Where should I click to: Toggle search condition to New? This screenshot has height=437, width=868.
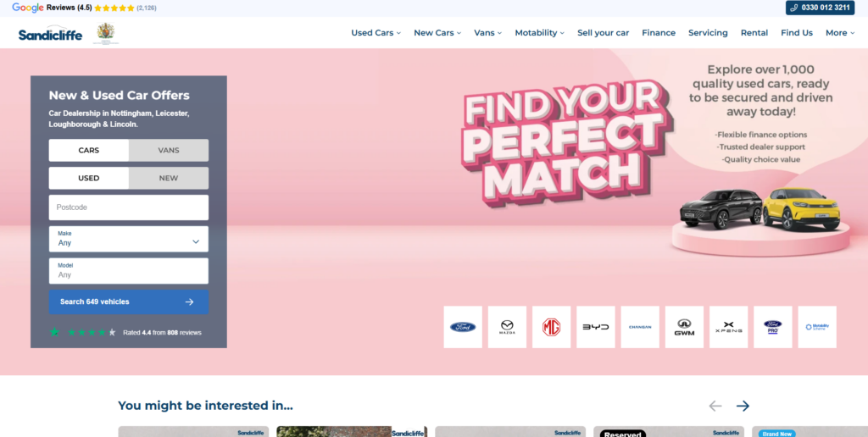[169, 178]
